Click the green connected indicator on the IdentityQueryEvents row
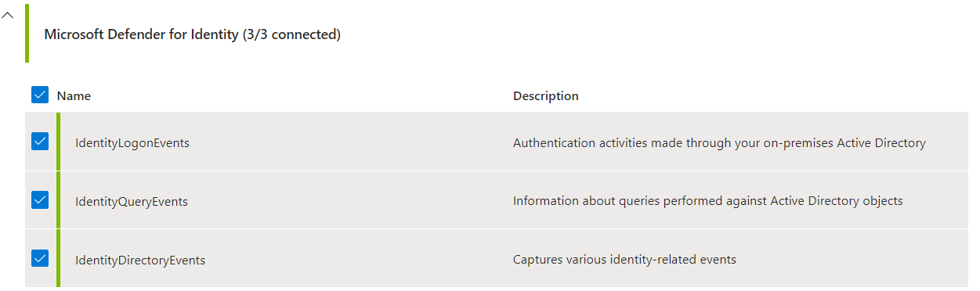This screenshot has height=291, width=980. click(x=58, y=200)
